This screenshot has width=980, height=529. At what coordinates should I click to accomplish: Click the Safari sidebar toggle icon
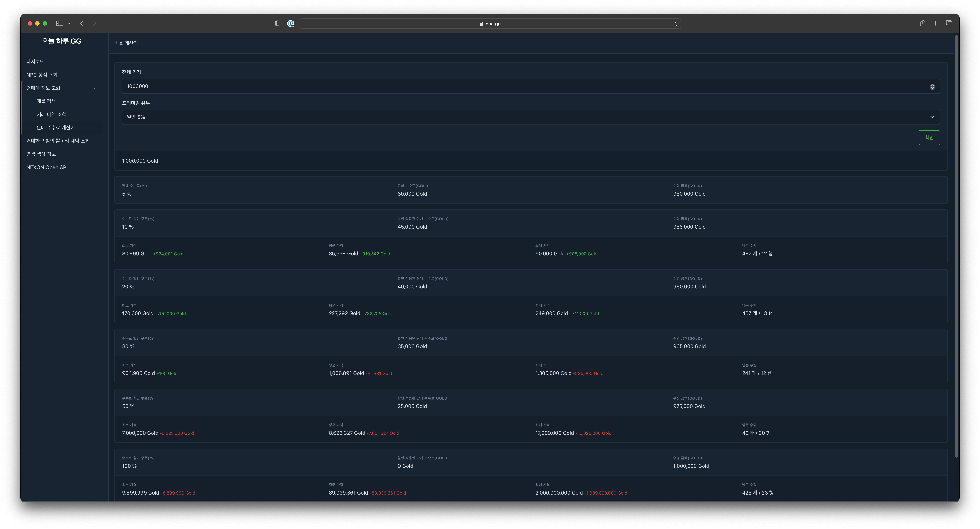point(60,24)
